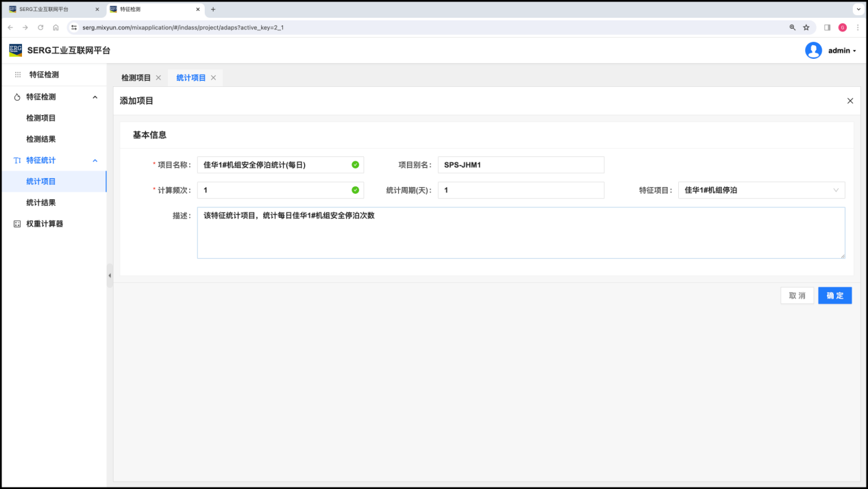Close the 添加项目 panel with X icon

point(850,101)
